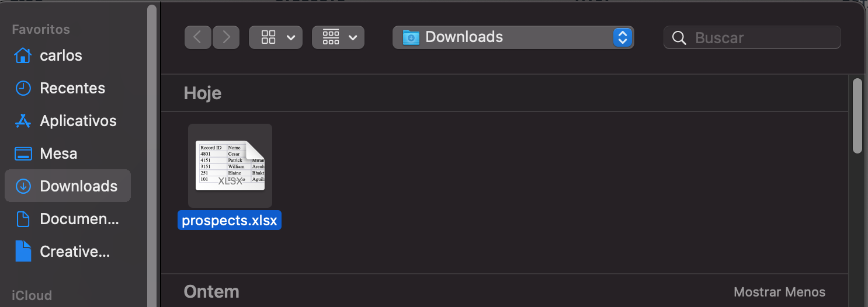Viewport: 868px width, 307px height.
Task: Click the prospects.xlsx spreadsheet thumbnail
Action: coord(230,166)
